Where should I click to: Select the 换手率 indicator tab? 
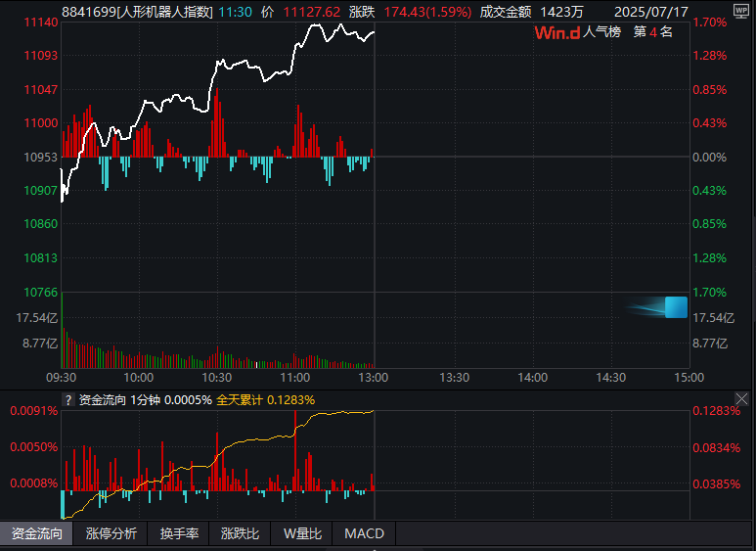(179, 533)
